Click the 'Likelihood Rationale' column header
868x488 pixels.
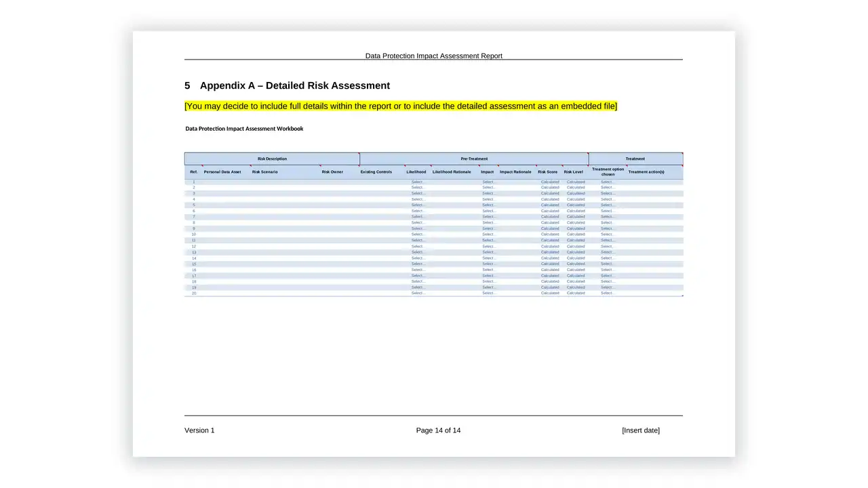(452, 172)
